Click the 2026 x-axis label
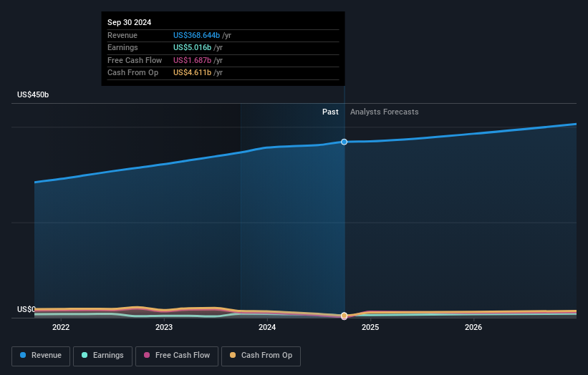The width and height of the screenshot is (588, 375). click(473, 328)
